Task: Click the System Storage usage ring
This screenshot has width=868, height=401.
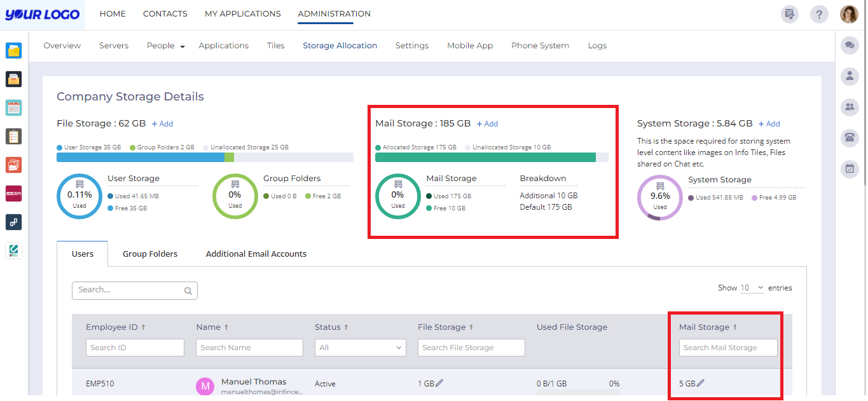Action: [659, 197]
